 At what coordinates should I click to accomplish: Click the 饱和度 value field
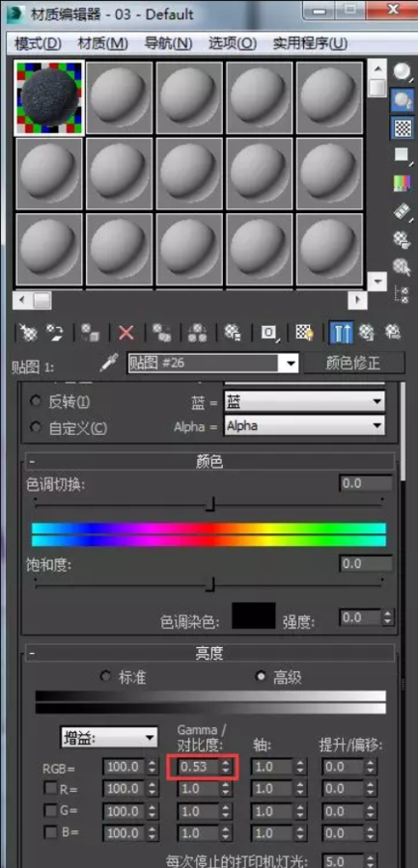pyautogui.click(x=366, y=563)
